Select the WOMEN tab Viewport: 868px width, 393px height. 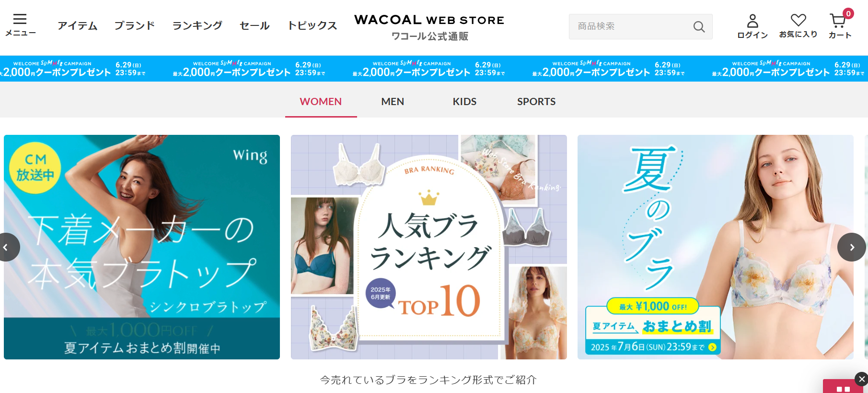pos(321,102)
